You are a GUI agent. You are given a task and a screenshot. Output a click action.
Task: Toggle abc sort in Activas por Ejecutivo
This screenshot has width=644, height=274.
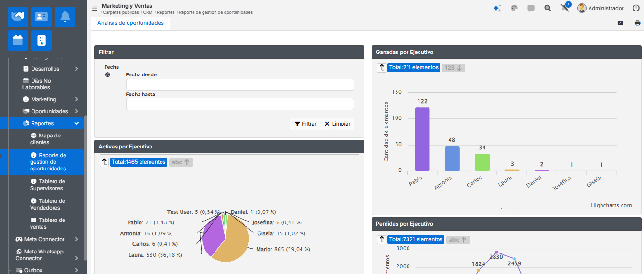[181, 162]
